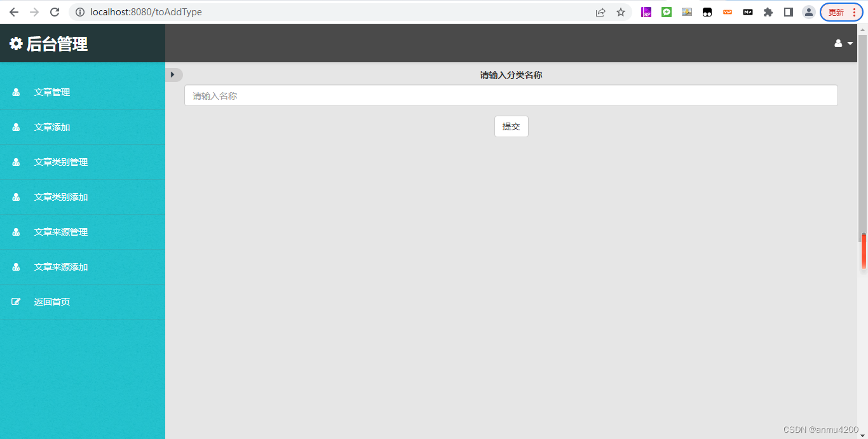The width and height of the screenshot is (868, 439).
Task: Click the gear icon beside 后台管理
Action: click(x=16, y=44)
